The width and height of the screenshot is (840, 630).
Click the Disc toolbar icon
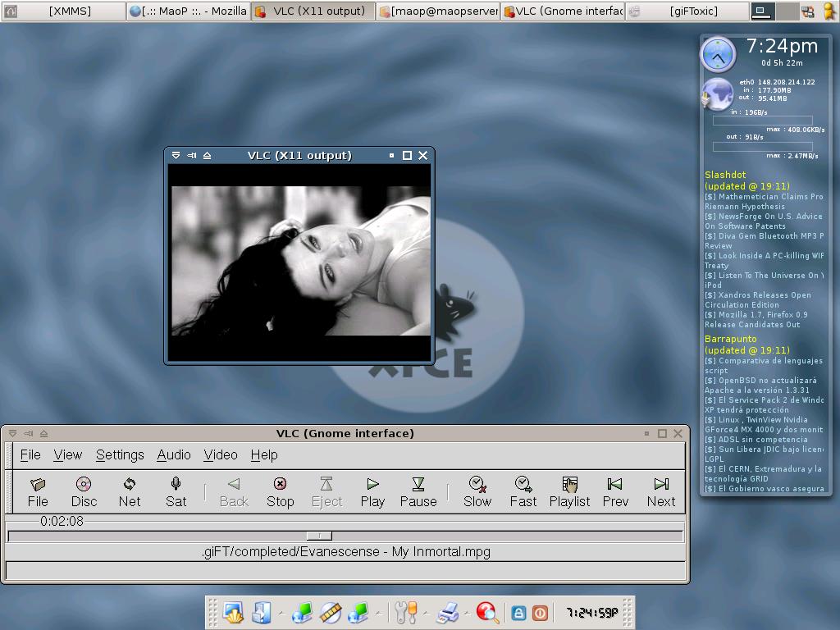coord(84,492)
